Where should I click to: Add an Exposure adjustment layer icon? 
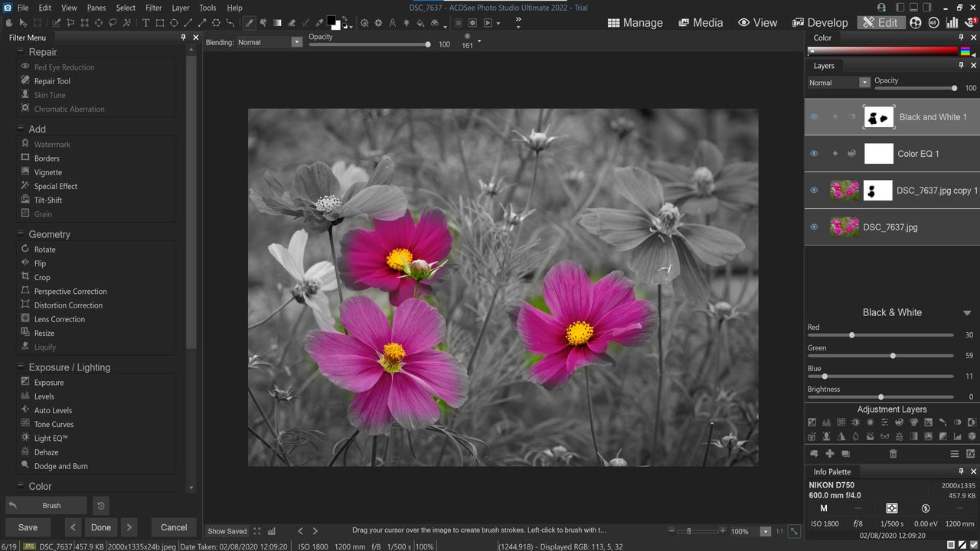(812, 422)
